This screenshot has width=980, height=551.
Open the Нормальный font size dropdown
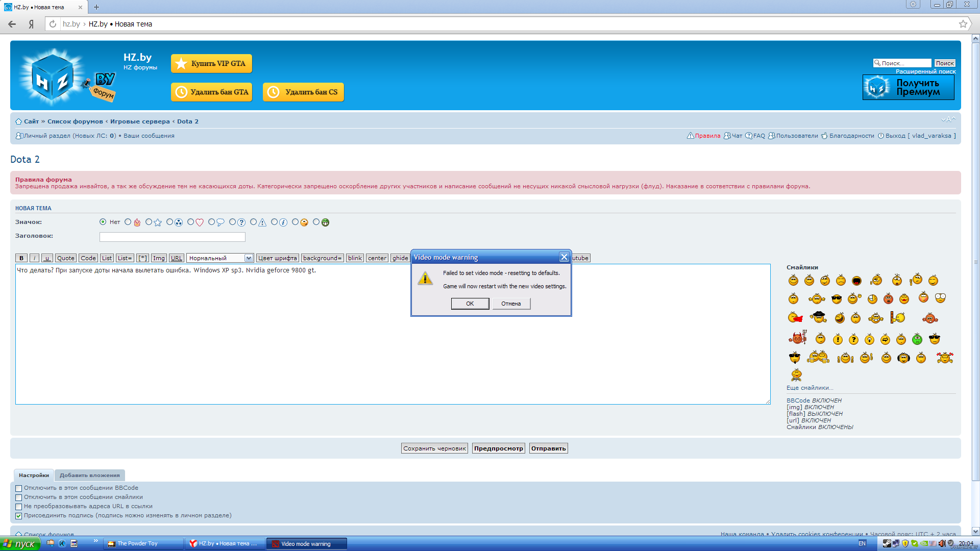click(220, 258)
